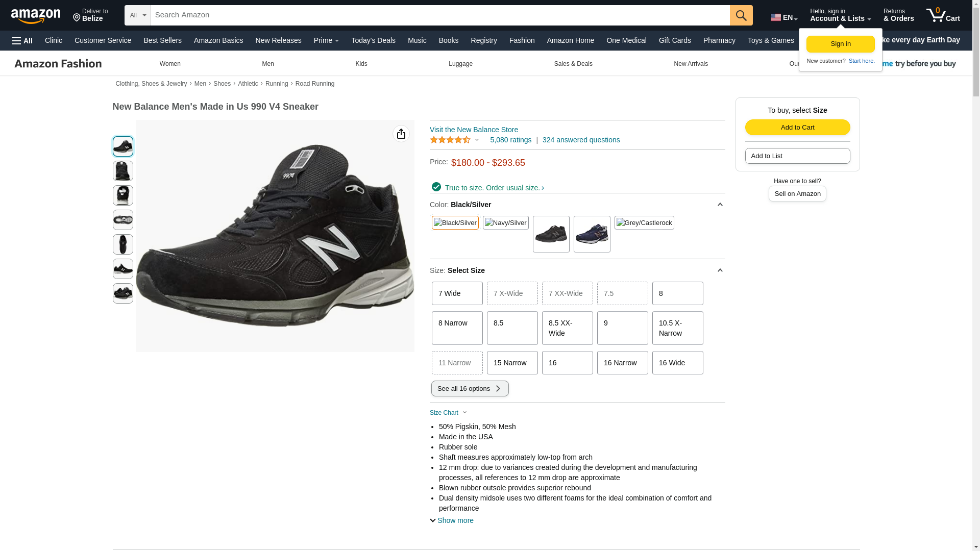Image resolution: width=980 pixels, height=551 pixels.
Task: Click the star rating icons
Action: 450,140
